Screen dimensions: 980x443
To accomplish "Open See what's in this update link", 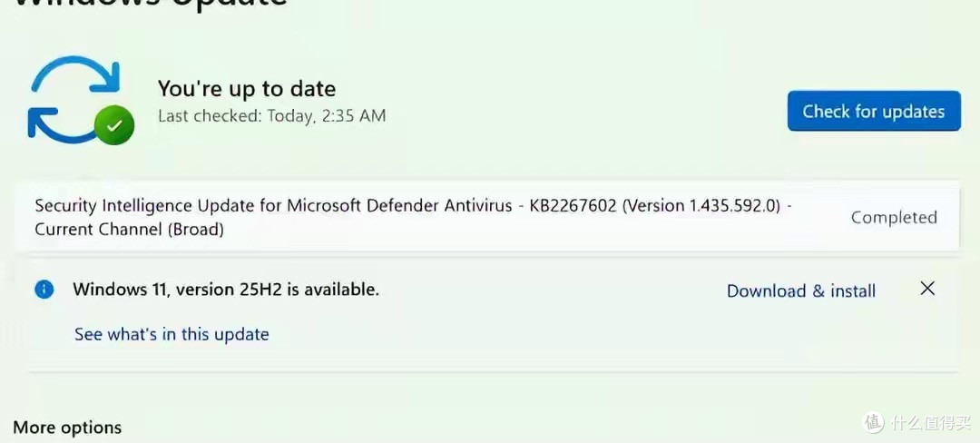I will tap(171, 334).
